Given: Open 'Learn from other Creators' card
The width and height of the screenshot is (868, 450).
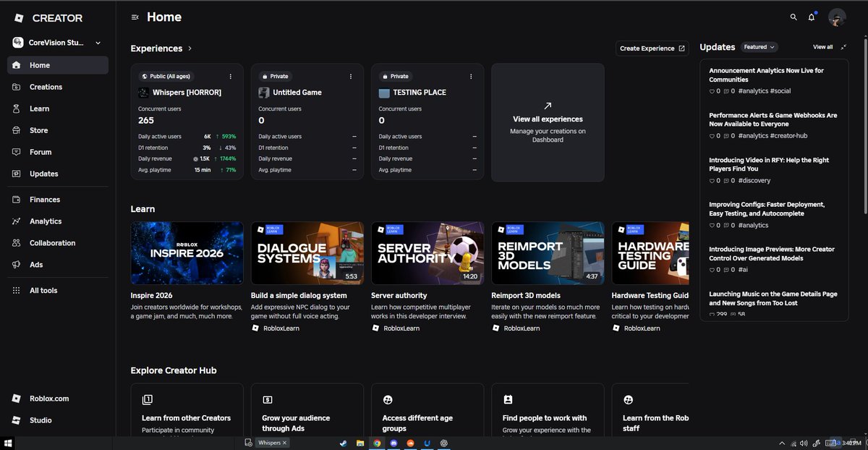Looking at the screenshot, I should click(187, 410).
